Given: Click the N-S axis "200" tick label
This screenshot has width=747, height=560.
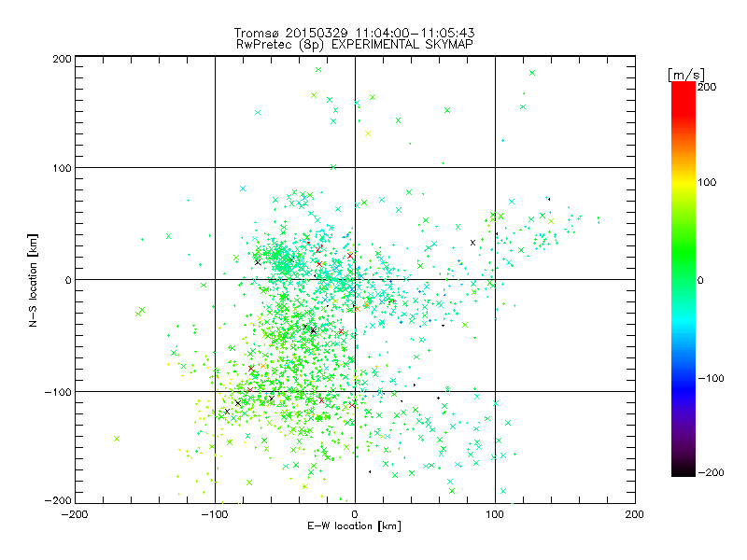Looking at the screenshot, I should pos(63,59).
